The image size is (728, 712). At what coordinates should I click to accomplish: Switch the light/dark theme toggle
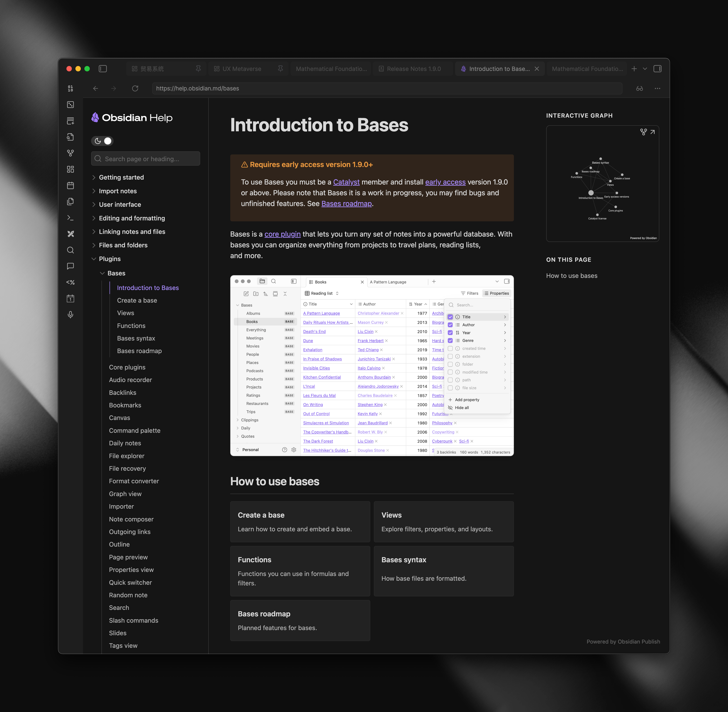[102, 141]
